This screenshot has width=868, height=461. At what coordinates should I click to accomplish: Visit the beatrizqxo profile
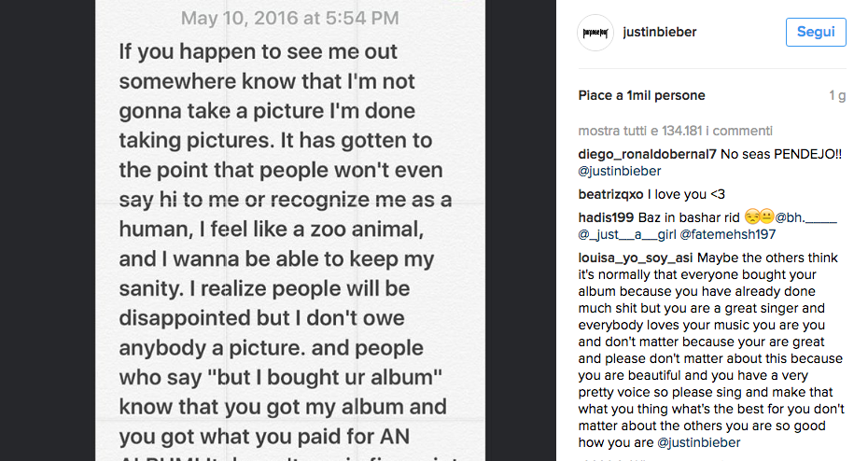tap(611, 194)
